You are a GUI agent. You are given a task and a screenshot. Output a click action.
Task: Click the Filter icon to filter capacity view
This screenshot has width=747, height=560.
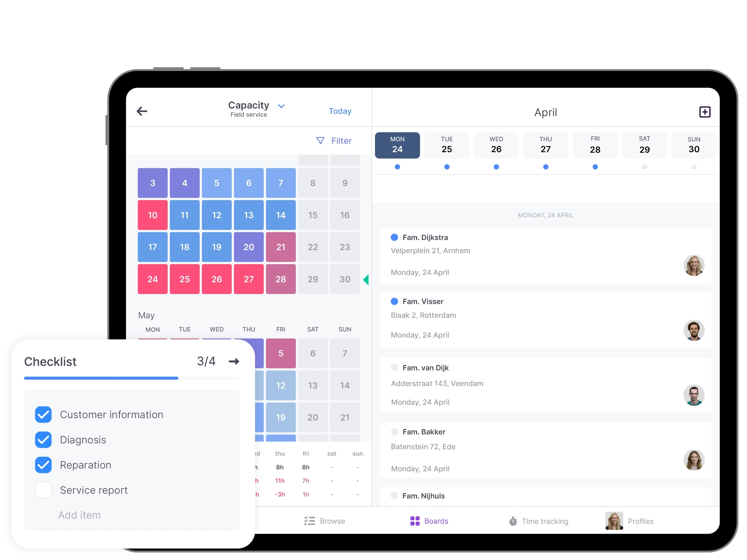319,141
